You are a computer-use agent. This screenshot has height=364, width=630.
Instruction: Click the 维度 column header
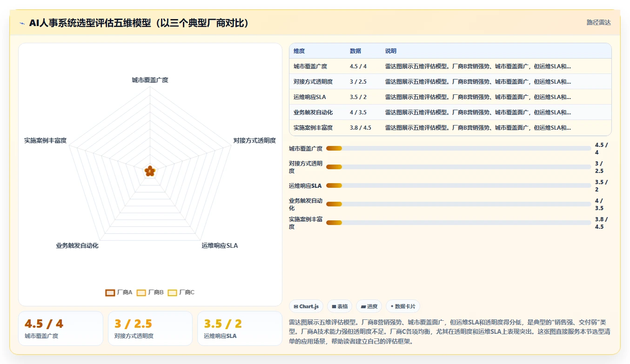(x=299, y=51)
